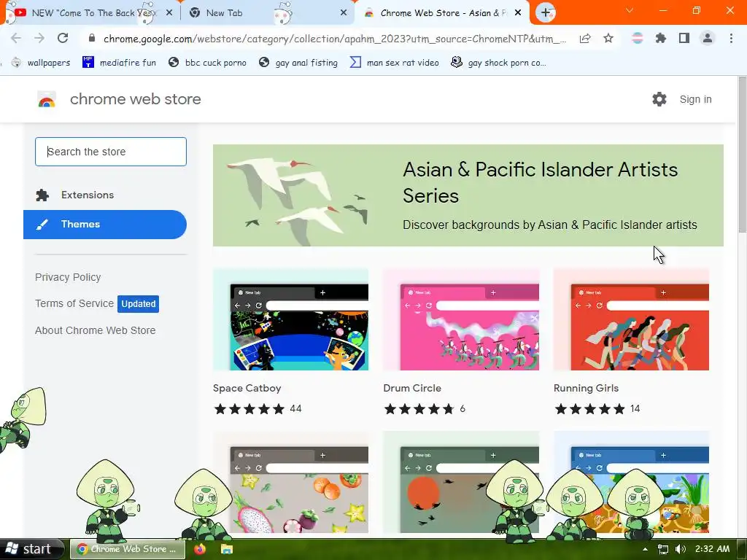
Task: Toggle the browser side panel icon
Action: click(684, 39)
